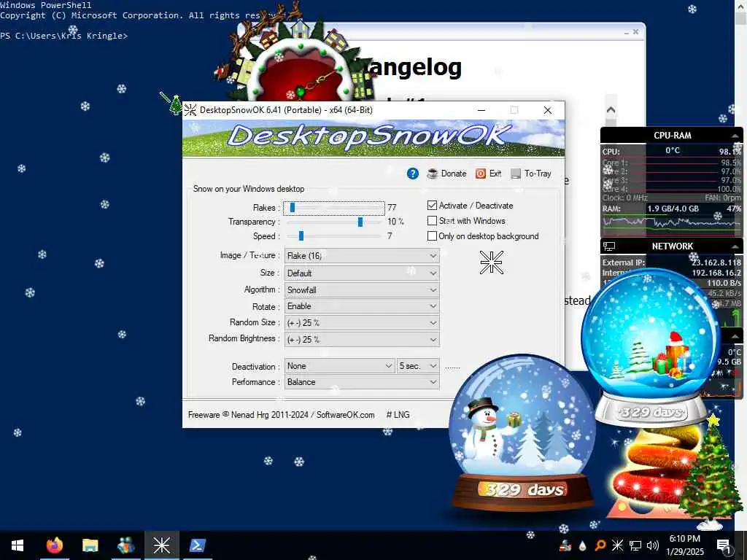Open the notification center icon
Screen dimensions: 747x560
pos(723,545)
